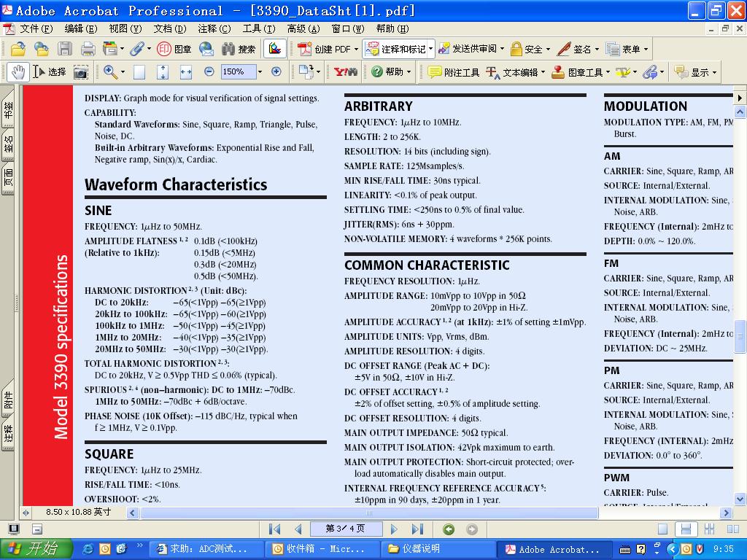Open the 附件 attachments side tab
The height and width of the screenshot is (560, 747).
click(7, 400)
